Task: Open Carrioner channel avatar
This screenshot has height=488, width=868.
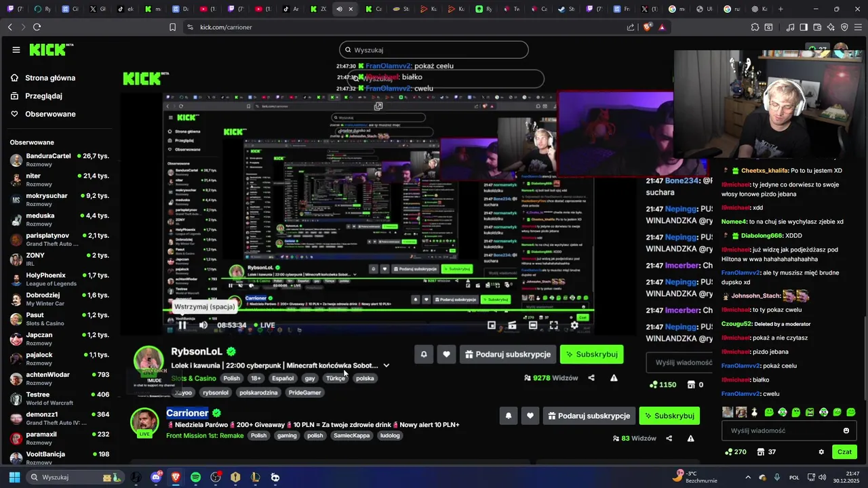Action: pos(144,422)
